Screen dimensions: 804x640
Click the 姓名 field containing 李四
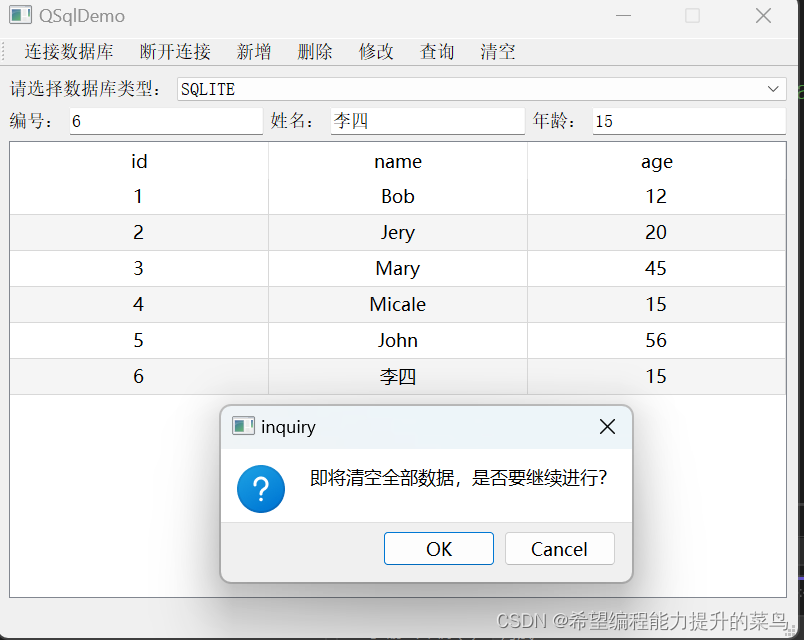point(427,120)
